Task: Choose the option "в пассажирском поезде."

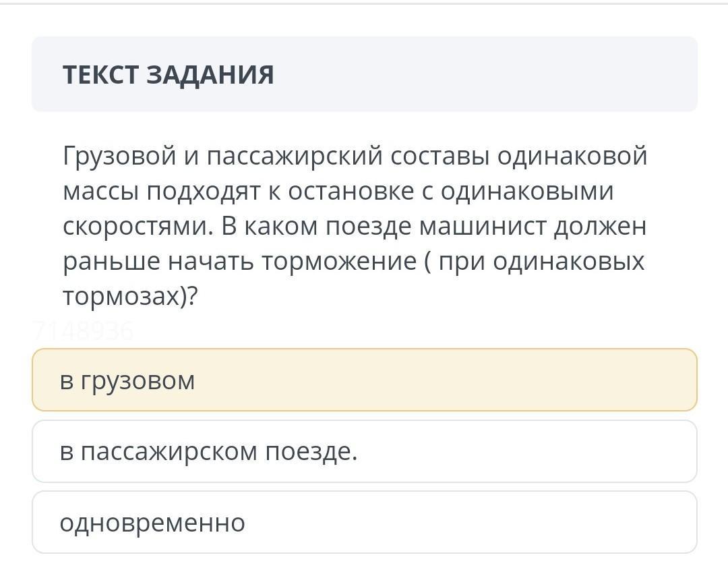Action: [364, 451]
